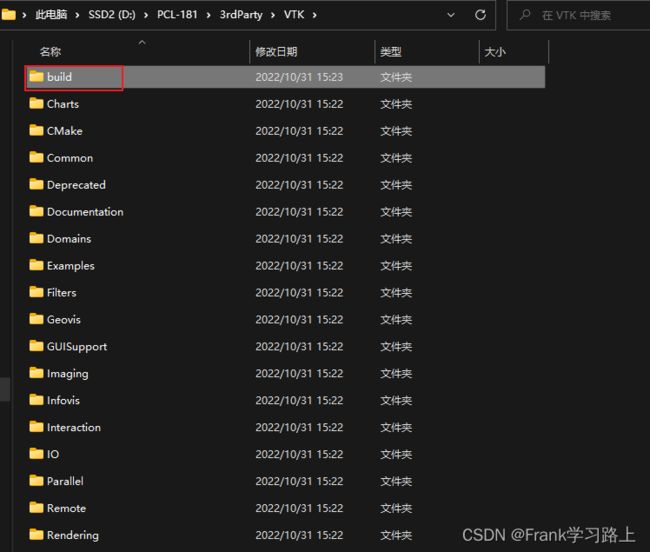Select the Deprecated folder name
650x552 pixels.
pos(76,185)
